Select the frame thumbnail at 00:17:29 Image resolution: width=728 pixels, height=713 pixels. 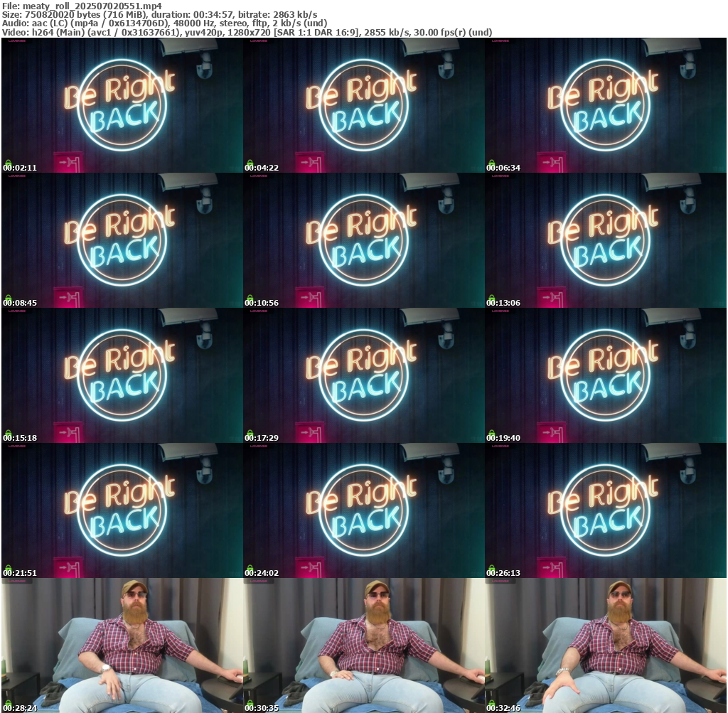364,375
